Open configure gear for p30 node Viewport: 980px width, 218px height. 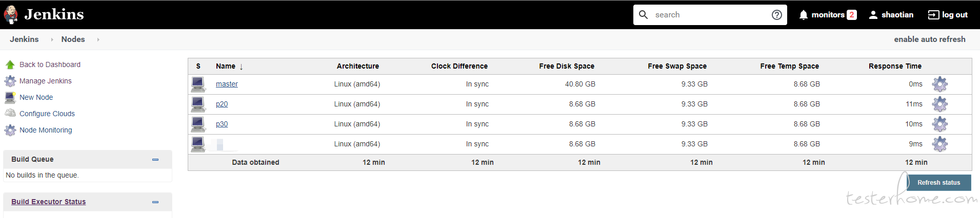point(939,124)
